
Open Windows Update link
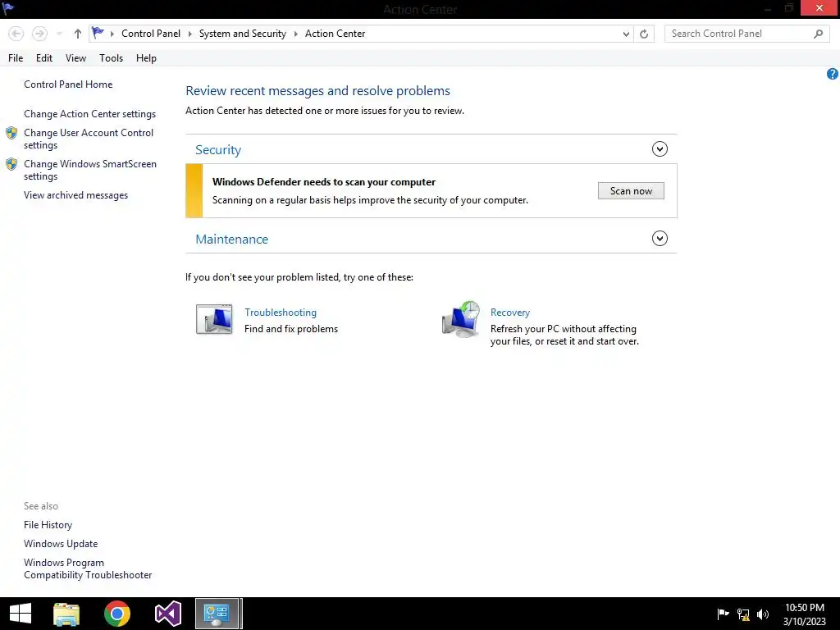click(x=61, y=543)
